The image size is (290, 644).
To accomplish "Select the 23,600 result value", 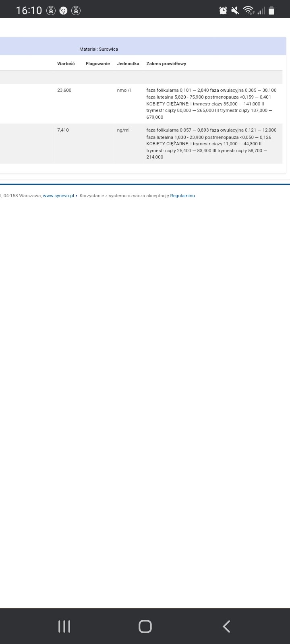I will pos(64,90).
